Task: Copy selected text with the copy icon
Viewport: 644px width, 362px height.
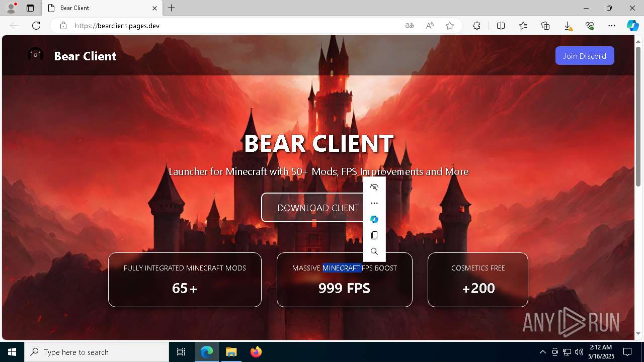Action: pyautogui.click(x=374, y=235)
